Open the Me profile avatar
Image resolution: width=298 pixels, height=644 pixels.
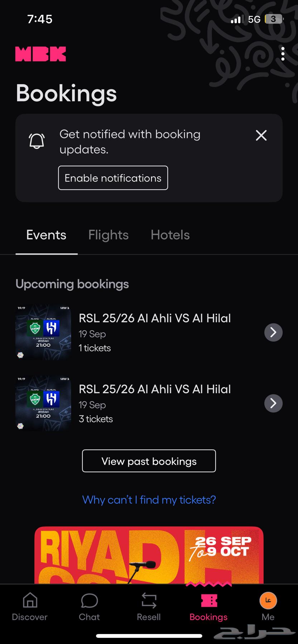268,601
